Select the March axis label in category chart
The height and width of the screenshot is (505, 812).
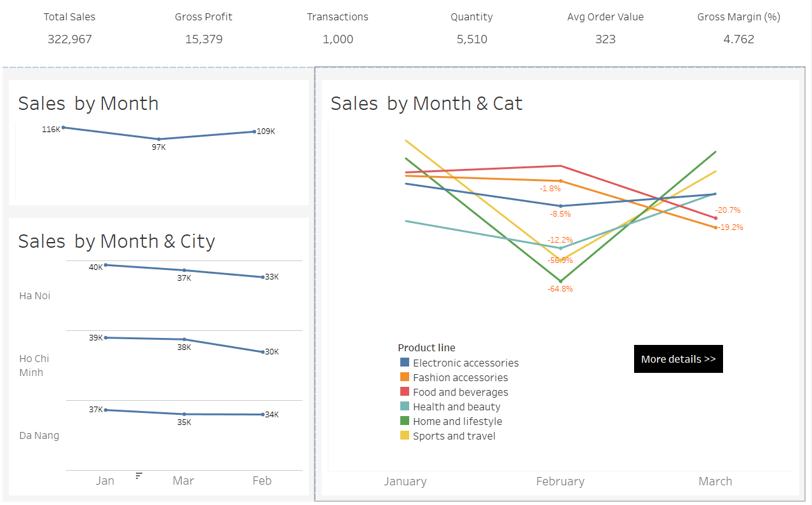[x=715, y=481]
